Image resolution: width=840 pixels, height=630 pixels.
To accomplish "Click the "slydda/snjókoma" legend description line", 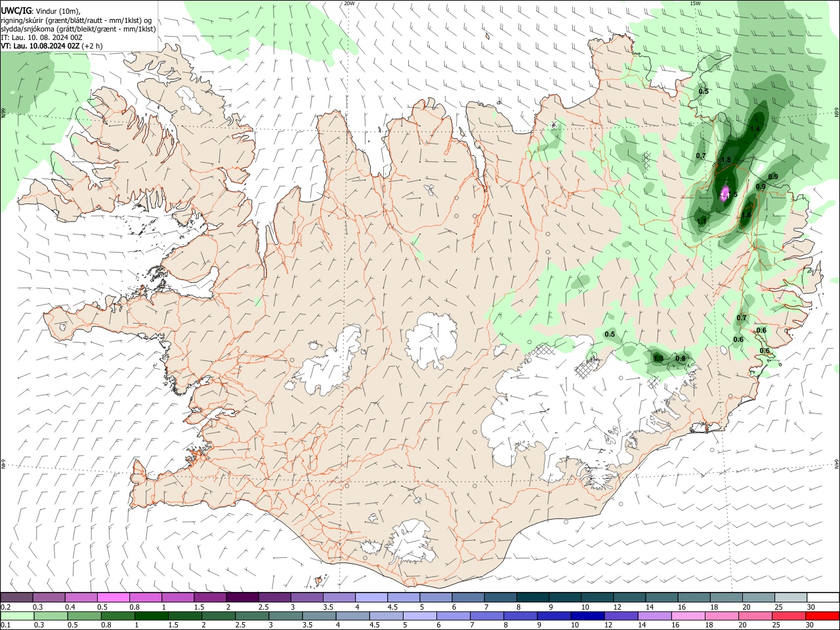I will click(78, 29).
